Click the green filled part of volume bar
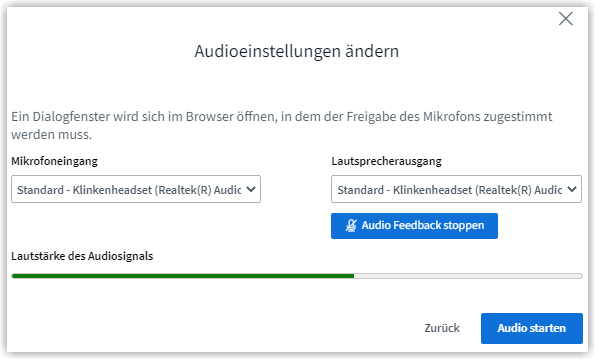This screenshot has width=596, height=360. coord(183,276)
